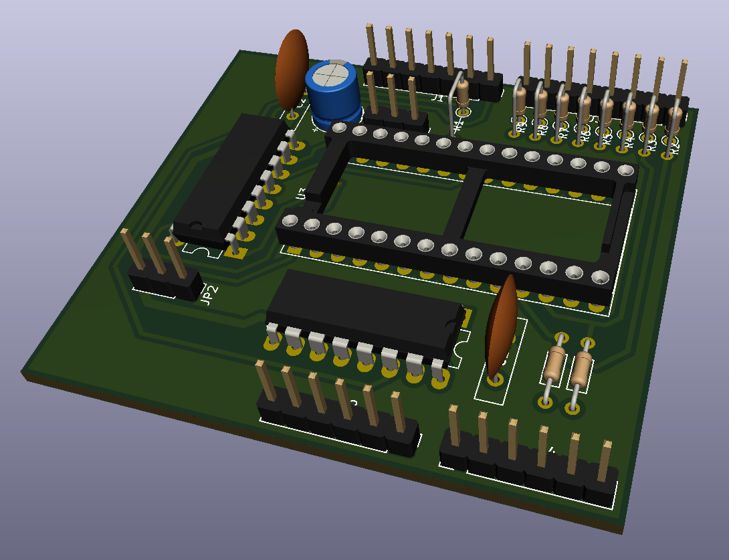Click the JP2 silkscreen label
The image size is (729, 560).
[209, 296]
